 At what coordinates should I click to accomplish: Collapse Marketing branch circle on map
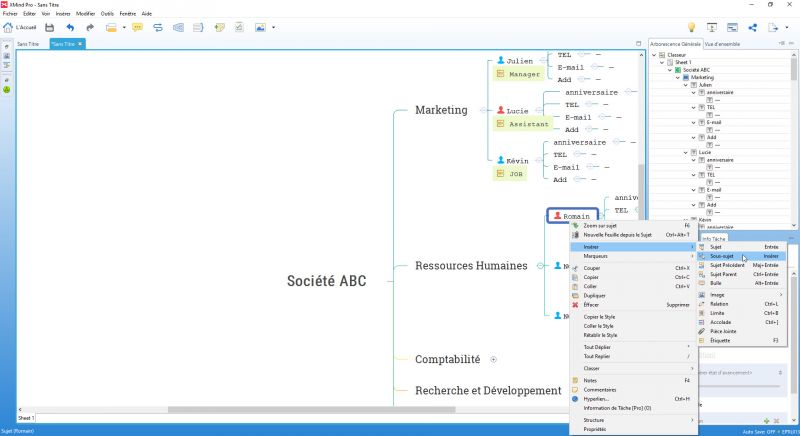pos(483,110)
